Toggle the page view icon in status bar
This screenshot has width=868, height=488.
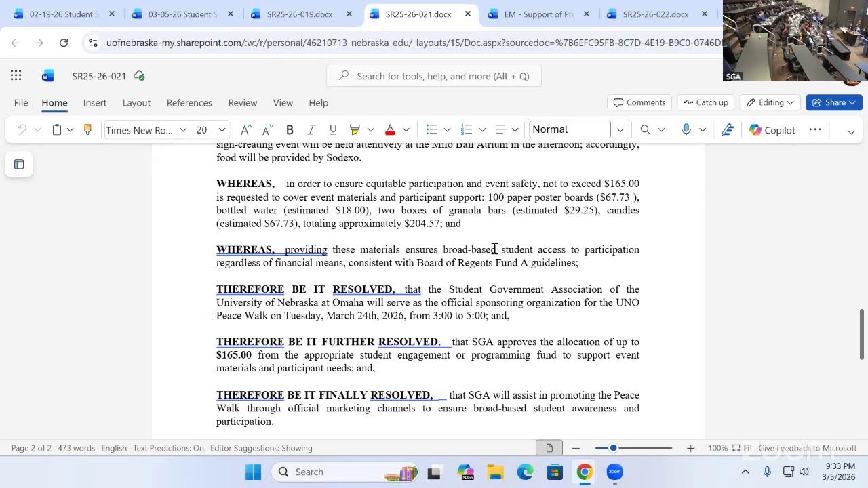(549, 448)
